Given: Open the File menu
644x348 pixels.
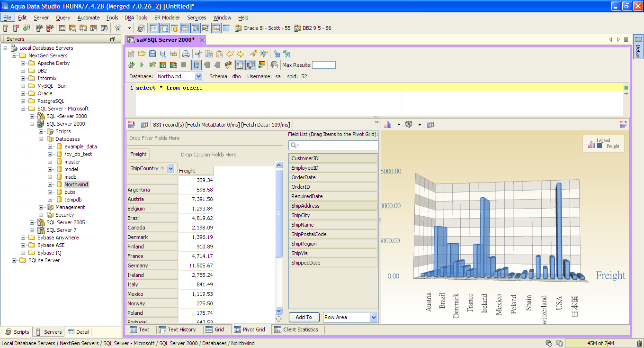Looking at the screenshot, I should (7, 18).
